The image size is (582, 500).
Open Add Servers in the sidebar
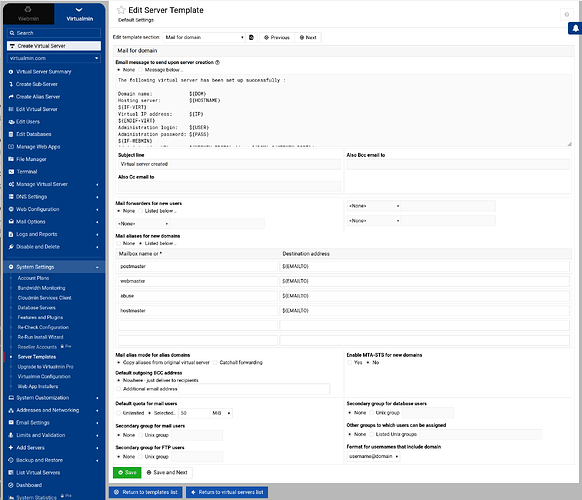tap(54, 448)
